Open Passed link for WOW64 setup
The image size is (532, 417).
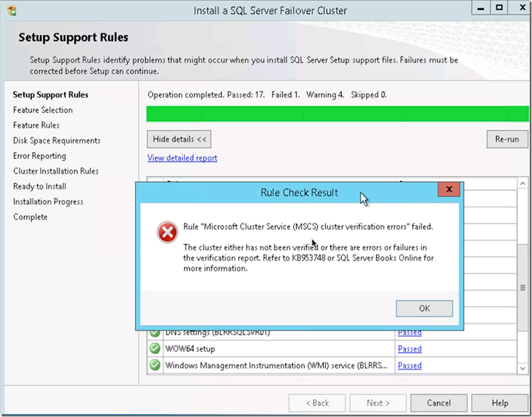(x=410, y=348)
